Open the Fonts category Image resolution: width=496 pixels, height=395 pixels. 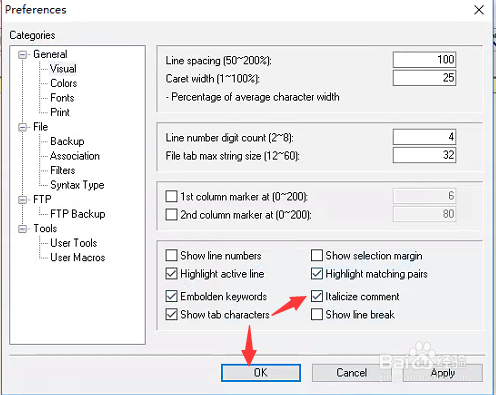click(x=62, y=98)
